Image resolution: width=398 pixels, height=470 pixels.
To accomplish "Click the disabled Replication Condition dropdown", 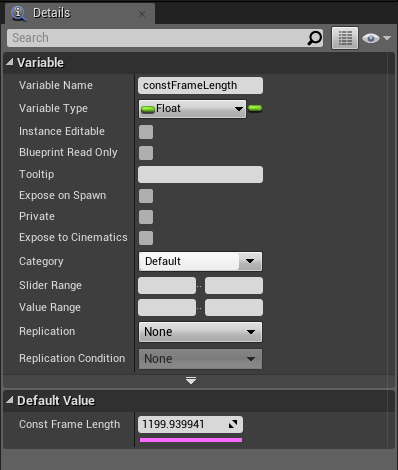I will [x=200, y=359].
